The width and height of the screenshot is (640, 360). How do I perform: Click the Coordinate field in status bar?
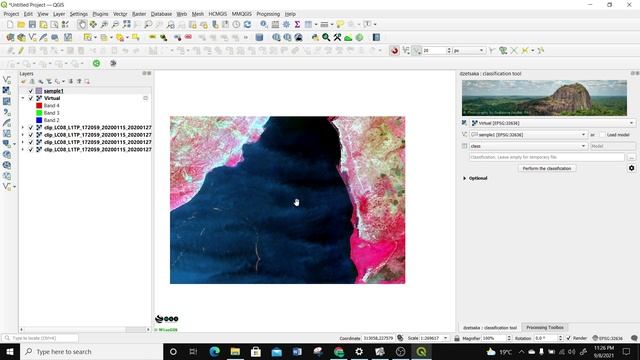(378, 338)
